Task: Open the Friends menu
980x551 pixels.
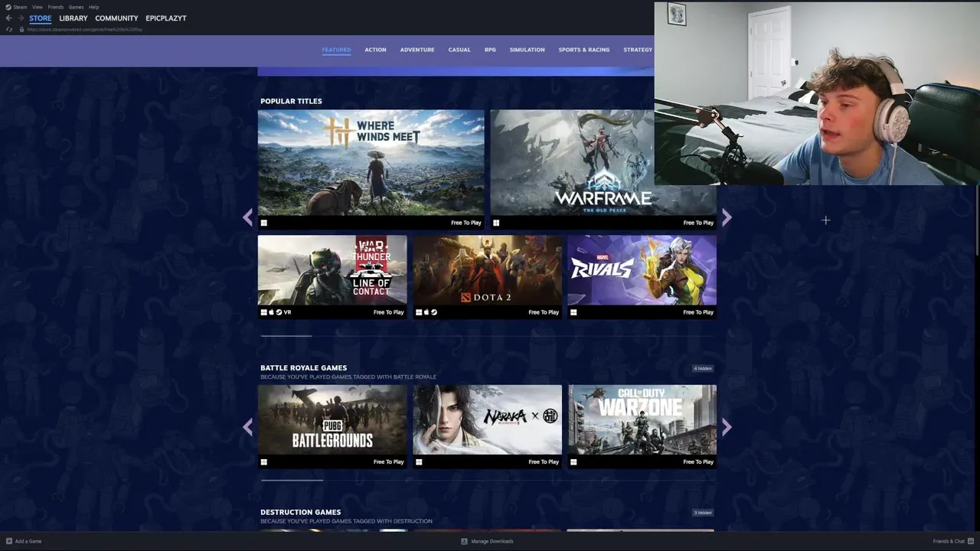Action: (56, 7)
